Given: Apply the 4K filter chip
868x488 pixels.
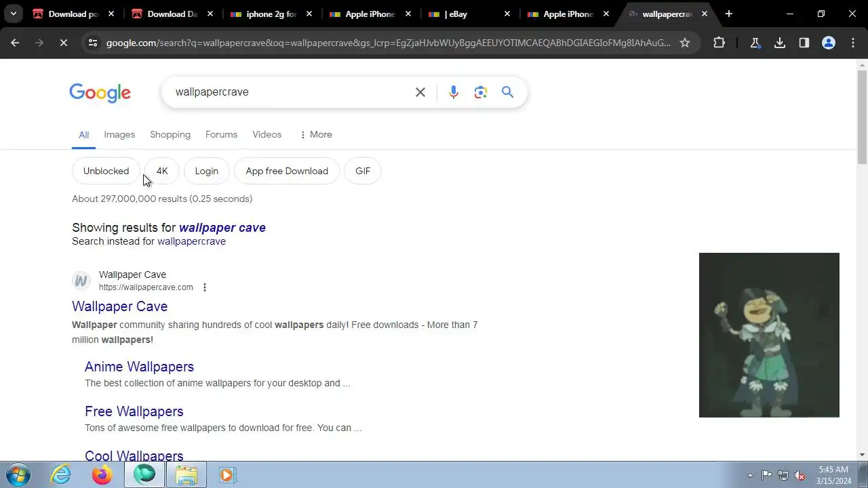Looking at the screenshot, I should pyautogui.click(x=162, y=171).
